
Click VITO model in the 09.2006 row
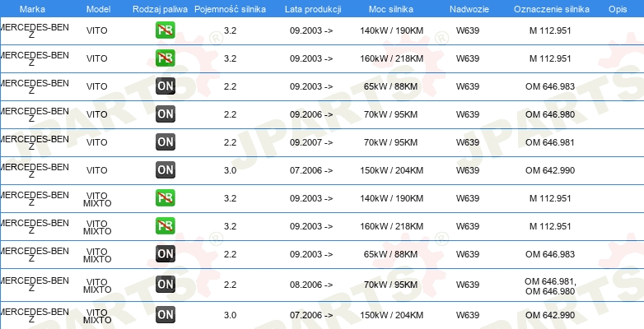click(x=97, y=114)
